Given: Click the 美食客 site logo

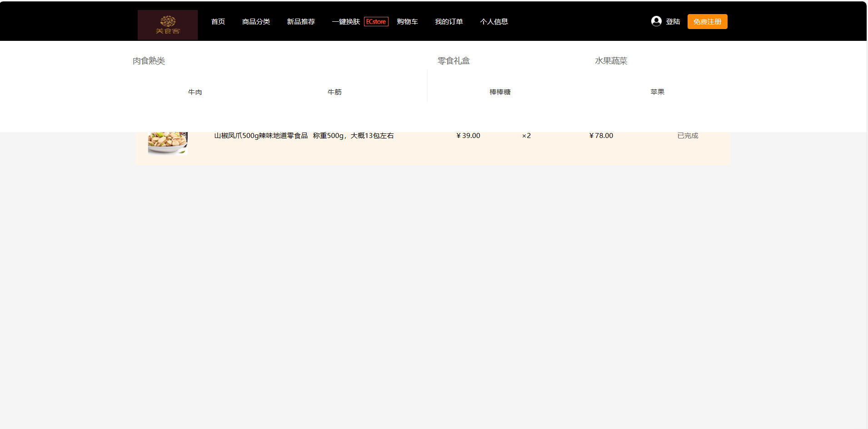Looking at the screenshot, I should (x=167, y=25).
